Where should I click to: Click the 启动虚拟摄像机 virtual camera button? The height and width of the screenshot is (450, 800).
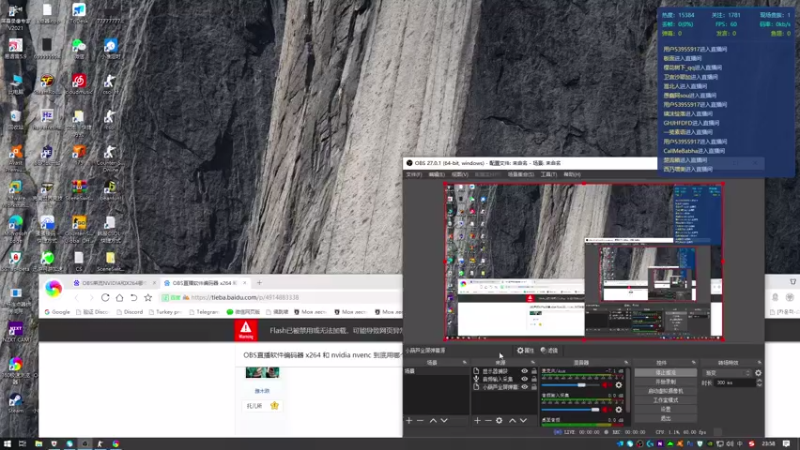666,391
